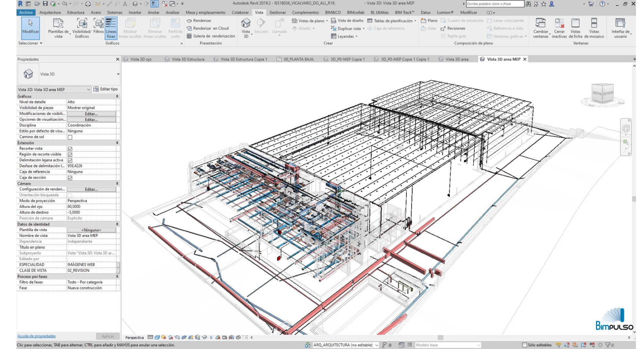
Task: Click Editar for Opciones de visualización
Action: [x=91, y=120]
